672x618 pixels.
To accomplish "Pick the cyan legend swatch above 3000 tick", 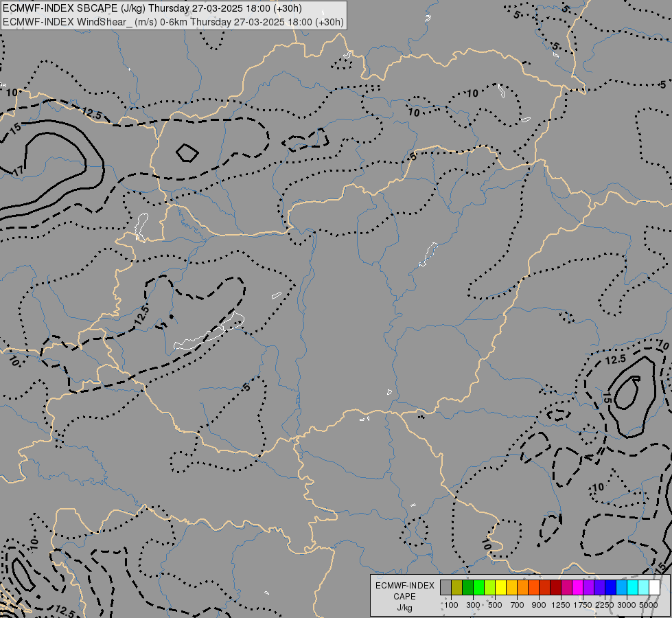I will (x=633, y=588).
